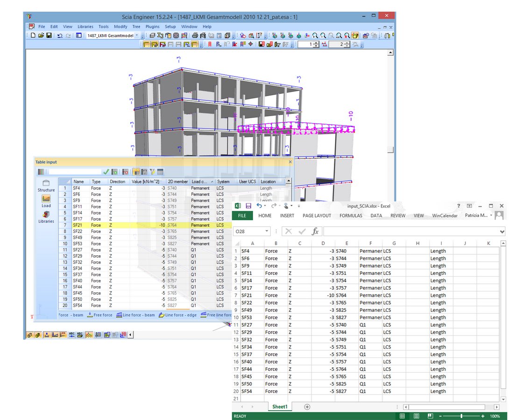This screenshot has height=420, width=515.
Task: Toggle the supports icon in Scia bottom toolbar
Action: [47, 335]
